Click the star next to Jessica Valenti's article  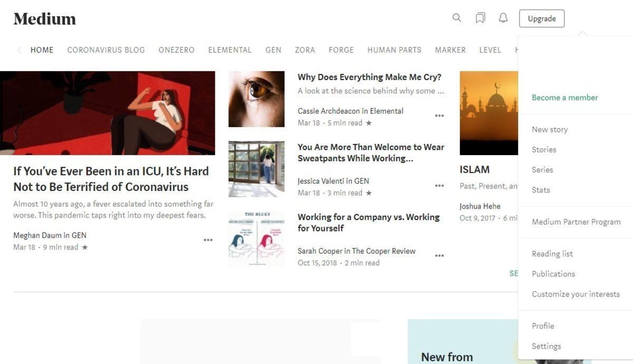369,193
